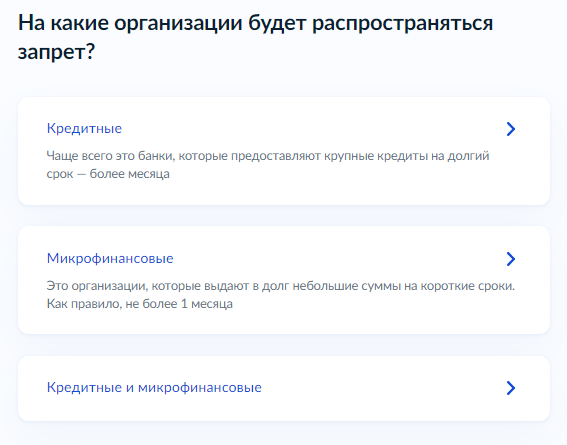Click description about small sums for short terms
Image resolution: width=567 pixels, height=445 pixels.
(x=281, y=295)
